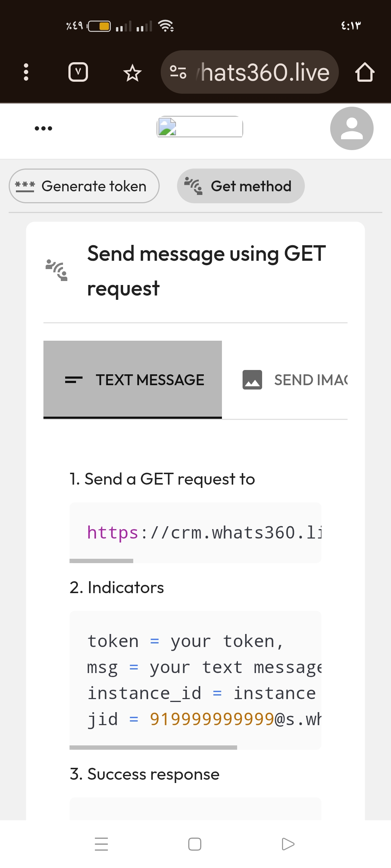This screenshot has width=391, height=868.
Task: Open the recent apps navigation button
Action: coord(288,844)
